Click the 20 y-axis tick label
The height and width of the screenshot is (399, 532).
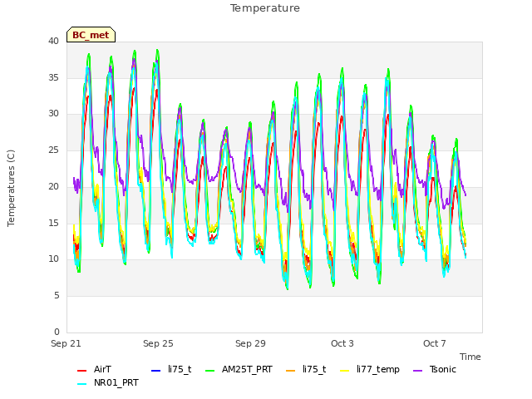click(53, 186)
